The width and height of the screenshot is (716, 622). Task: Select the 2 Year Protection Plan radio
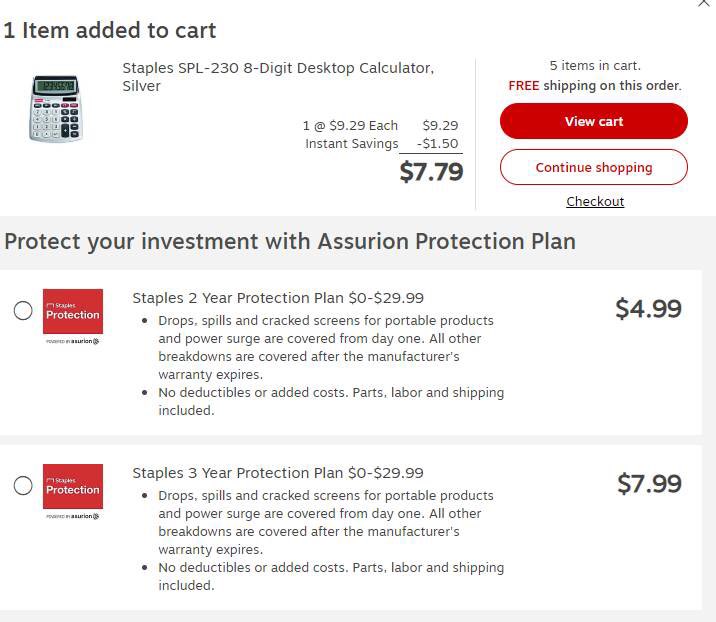click(x=23, y=311)
